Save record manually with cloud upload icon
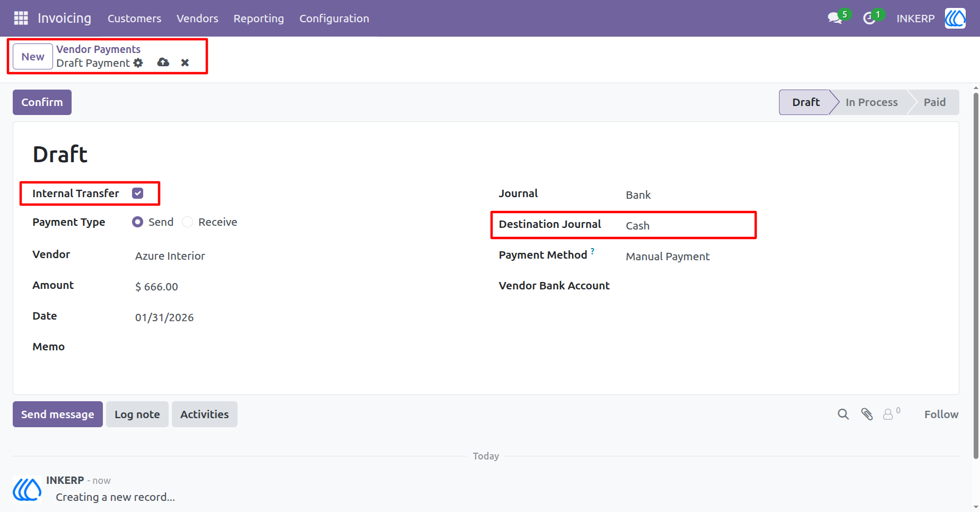Viewport: 980px width, 512px height. click(x=163, y=63)
